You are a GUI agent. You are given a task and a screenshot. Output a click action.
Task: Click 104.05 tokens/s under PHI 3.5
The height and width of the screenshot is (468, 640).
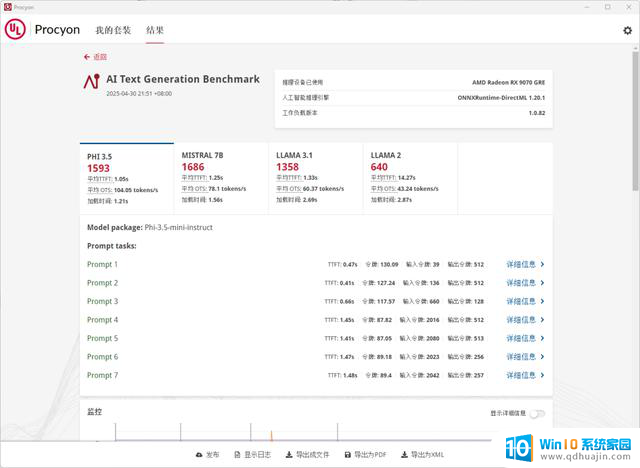coord(136,190)
